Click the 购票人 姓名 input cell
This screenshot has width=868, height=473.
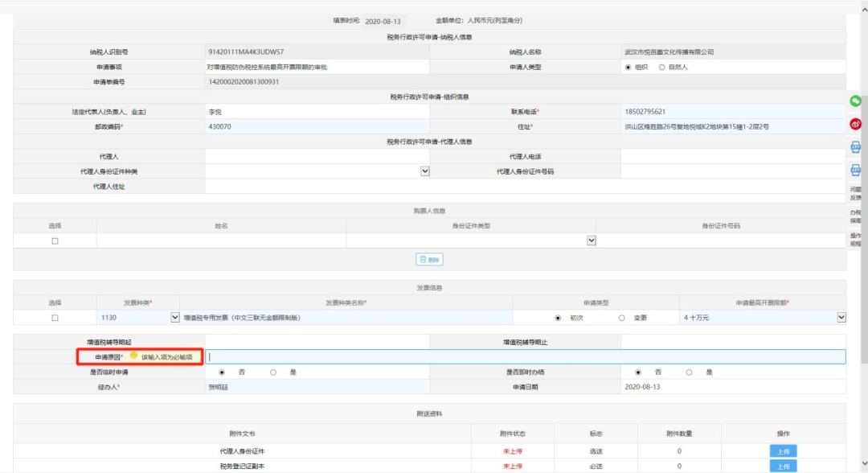point(222,241)
